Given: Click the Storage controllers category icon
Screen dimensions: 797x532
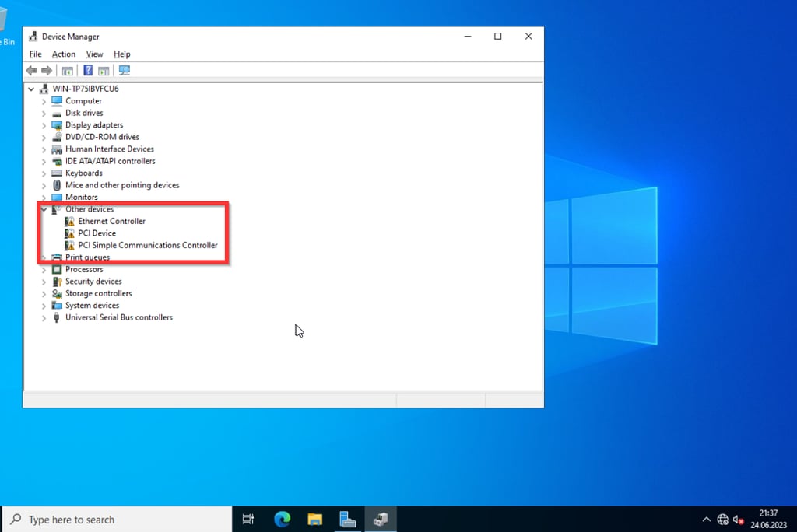Looking at the screenshot, I should coord(57,294).
